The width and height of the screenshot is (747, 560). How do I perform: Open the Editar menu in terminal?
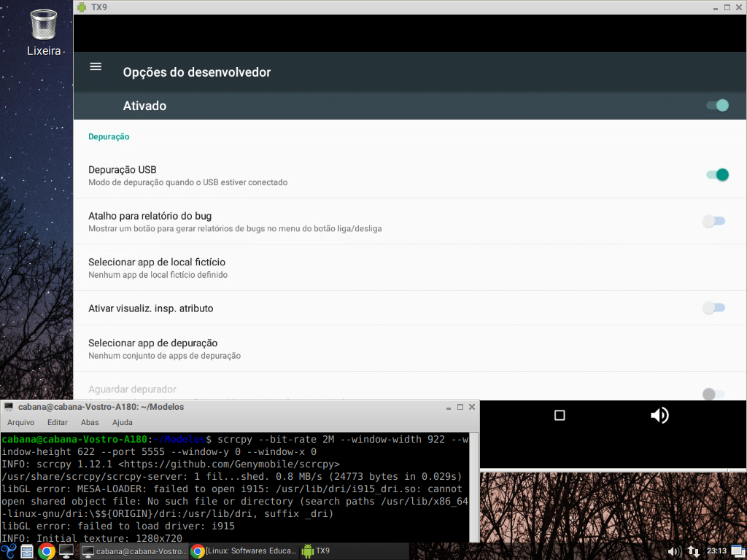click(58, 422)
